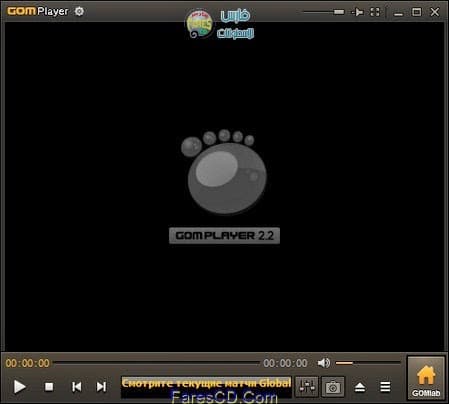Maximize the GOM Player window
The width and height of the screenshot is (449, 404).
point(416,12)
